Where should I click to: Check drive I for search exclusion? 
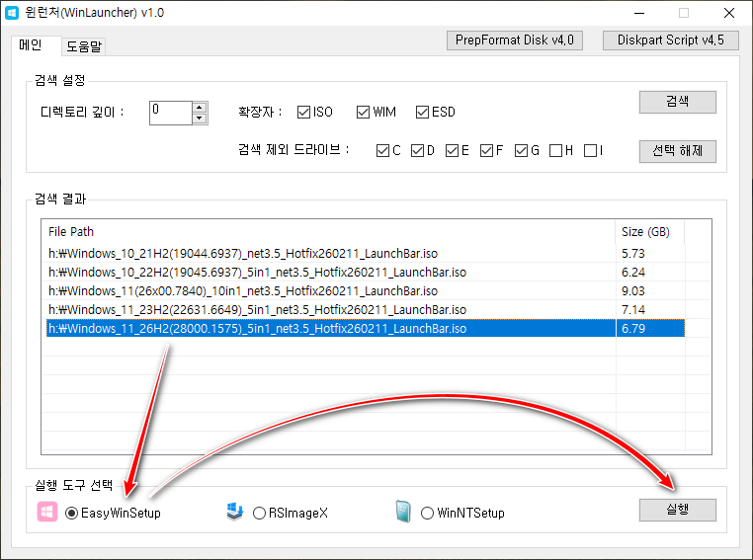click(590, 151)
